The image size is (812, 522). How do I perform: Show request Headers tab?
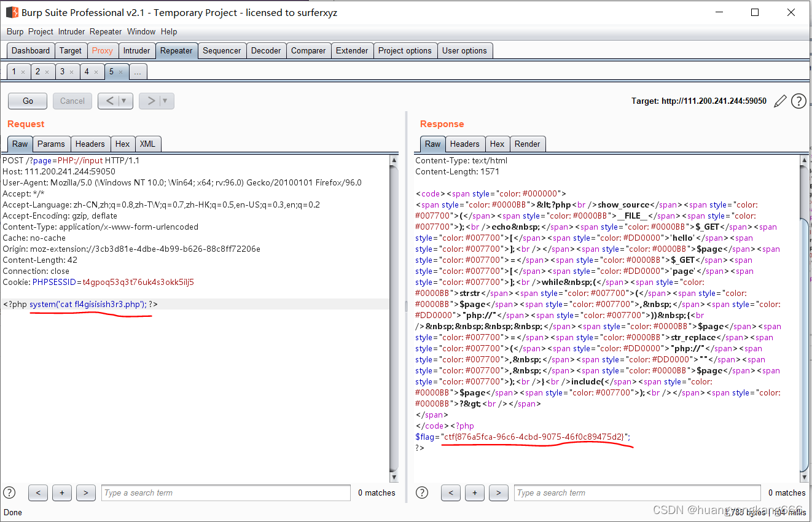click(x=90, y=144)
